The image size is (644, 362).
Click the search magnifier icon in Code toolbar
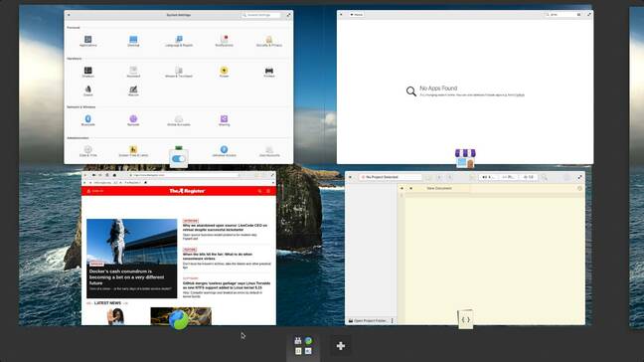coord(545,177)
